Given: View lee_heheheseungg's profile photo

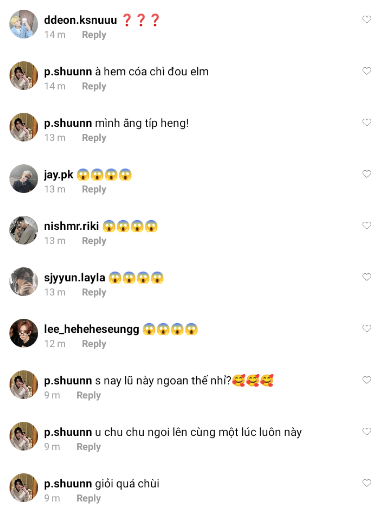Looking at the screenshot, I should point(23,333).
